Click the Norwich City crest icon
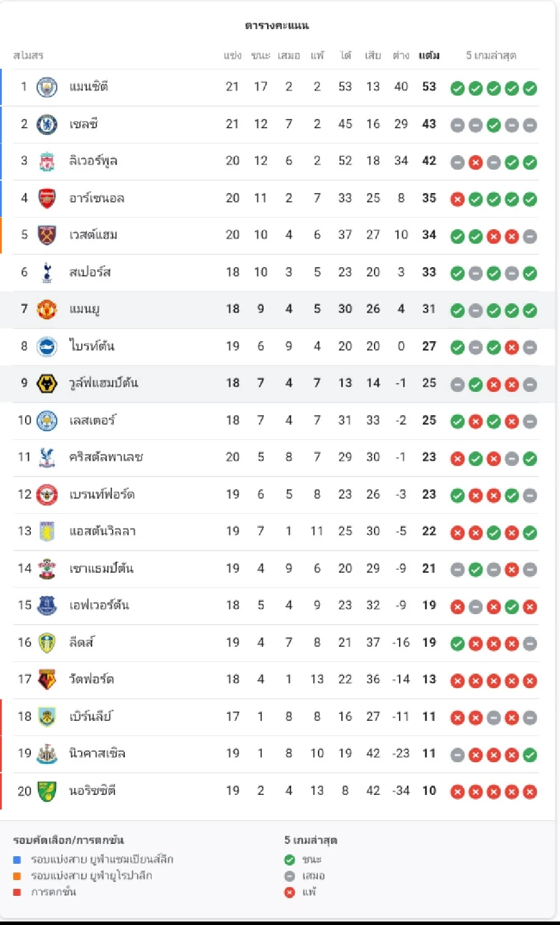 coord(47,791)
